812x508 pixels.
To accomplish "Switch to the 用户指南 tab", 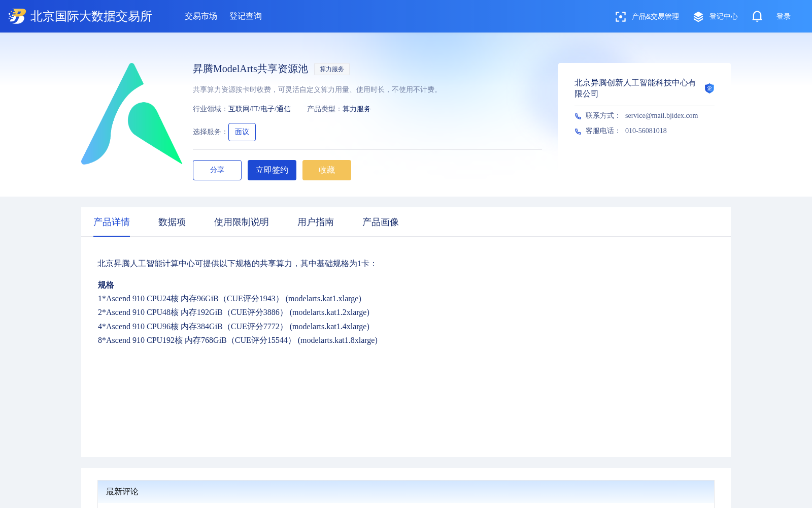I will point(316,222).
